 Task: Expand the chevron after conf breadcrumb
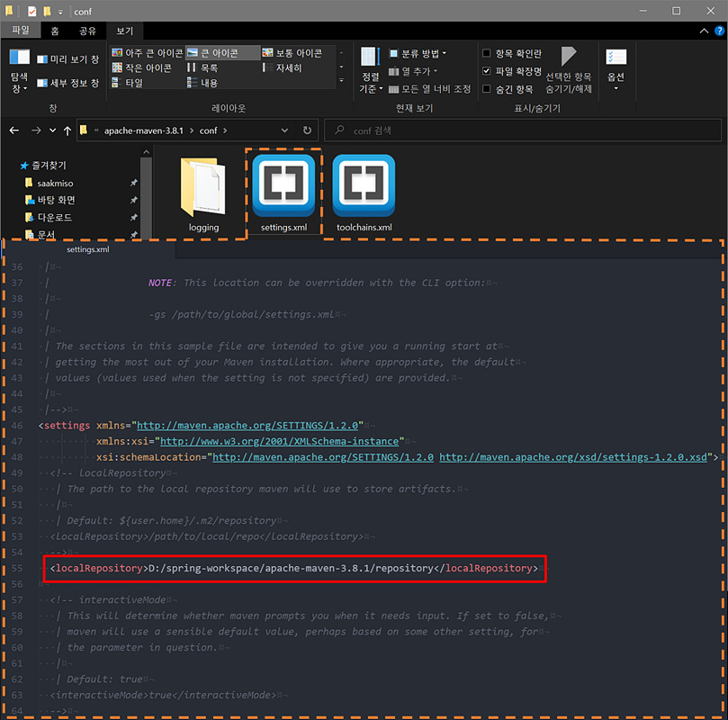pyautogui.click(x=225, y=130)
